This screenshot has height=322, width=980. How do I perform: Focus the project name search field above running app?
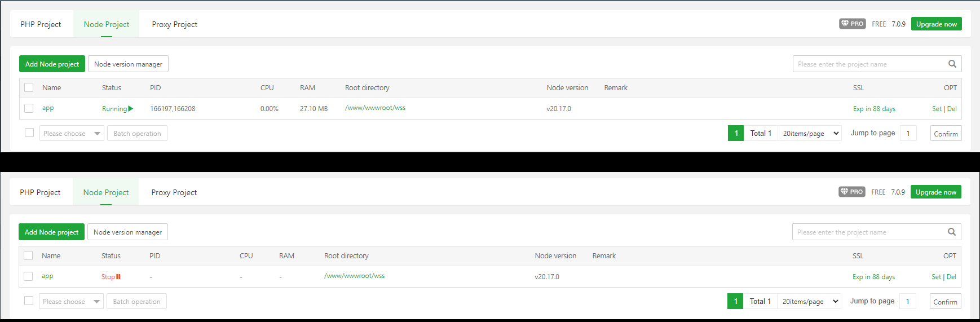[x=868, y=64]
